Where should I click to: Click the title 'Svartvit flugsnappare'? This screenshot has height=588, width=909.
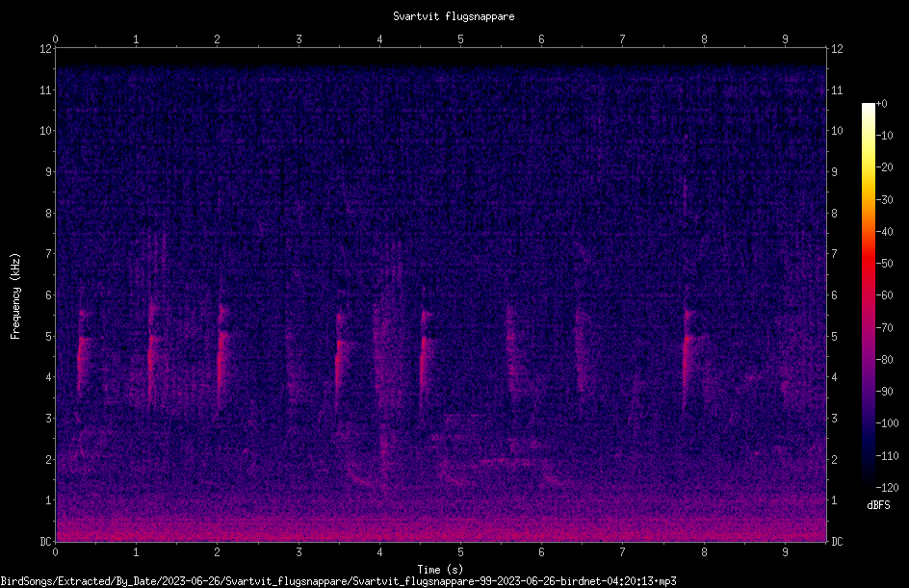coord(454,16)
